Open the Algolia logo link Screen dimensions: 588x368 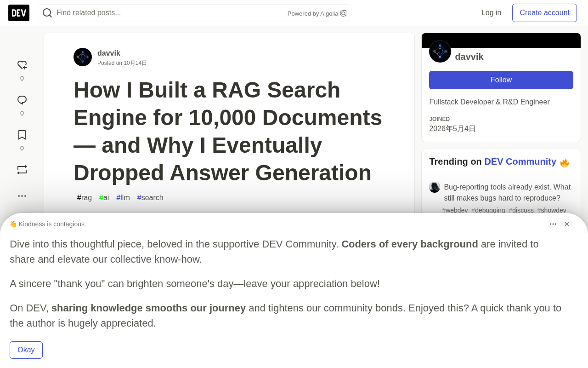[x=343, y=13]
